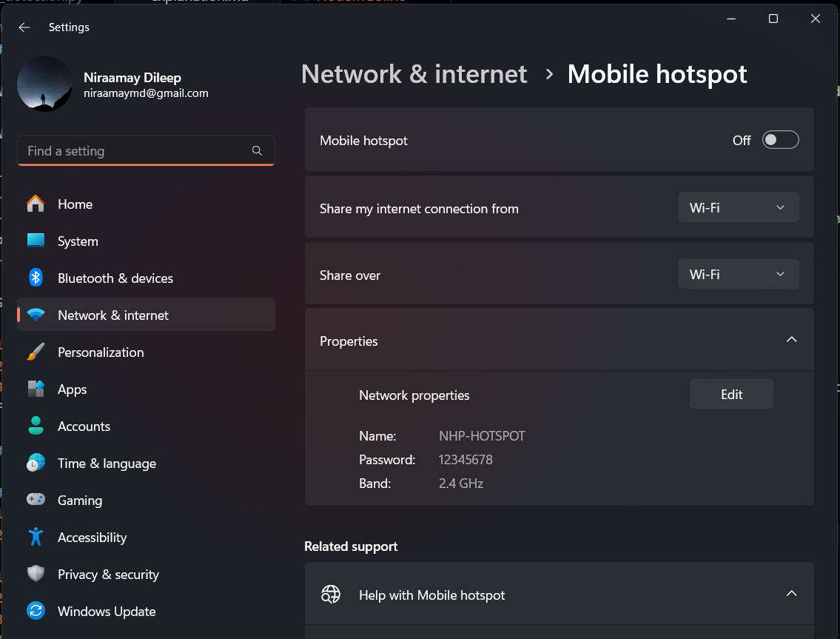840x639 pixels.
Task: Turn on the Mobile hotspot toggle
Action: (x=780, y=140)
